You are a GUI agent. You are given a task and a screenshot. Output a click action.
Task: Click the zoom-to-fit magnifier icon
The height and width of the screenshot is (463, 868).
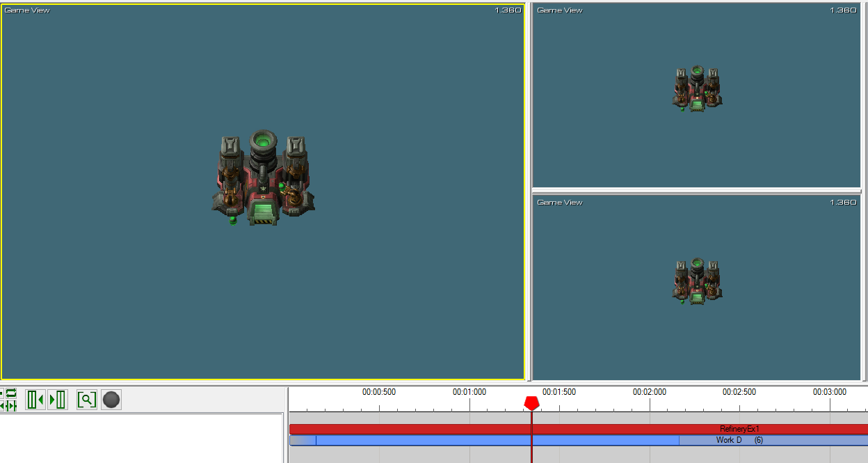point(87,400)
